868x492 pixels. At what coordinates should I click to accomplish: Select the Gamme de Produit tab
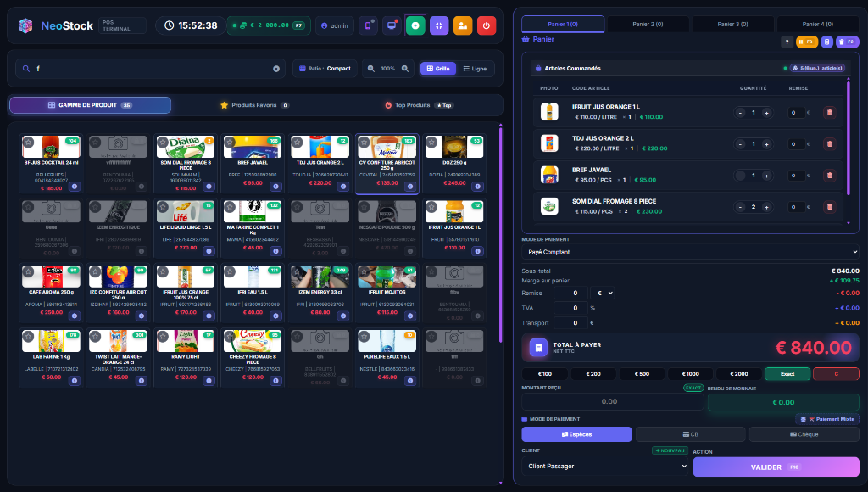[90, 104]
